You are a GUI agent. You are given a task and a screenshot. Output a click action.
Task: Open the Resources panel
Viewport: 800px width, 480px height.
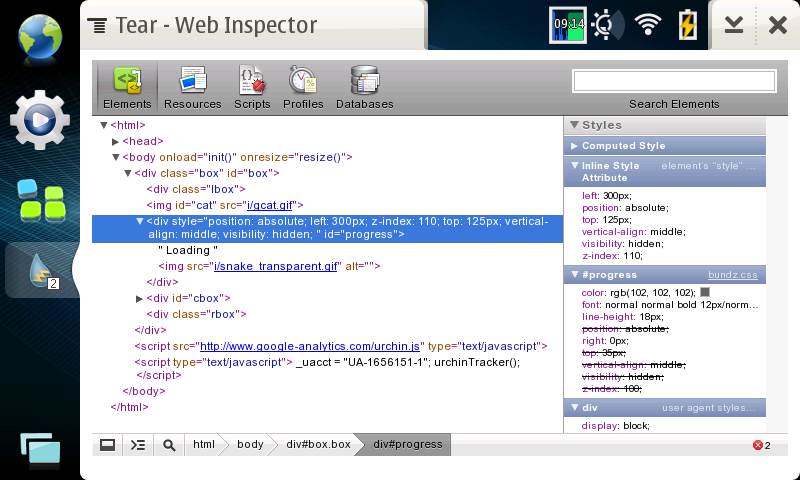[192, 88]
